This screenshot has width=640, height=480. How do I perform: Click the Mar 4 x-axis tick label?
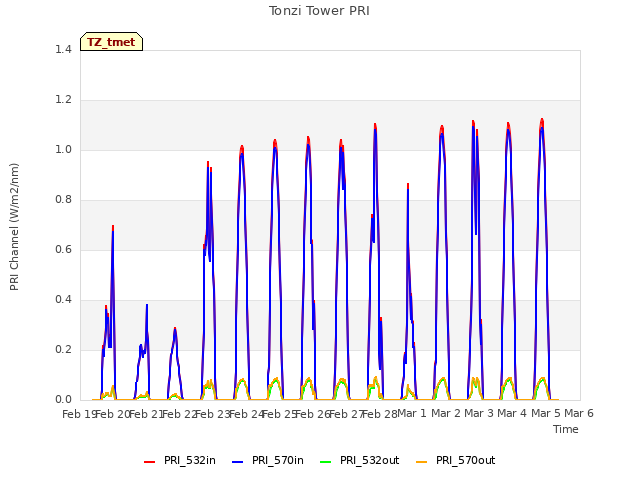click(x=512, y=413)
